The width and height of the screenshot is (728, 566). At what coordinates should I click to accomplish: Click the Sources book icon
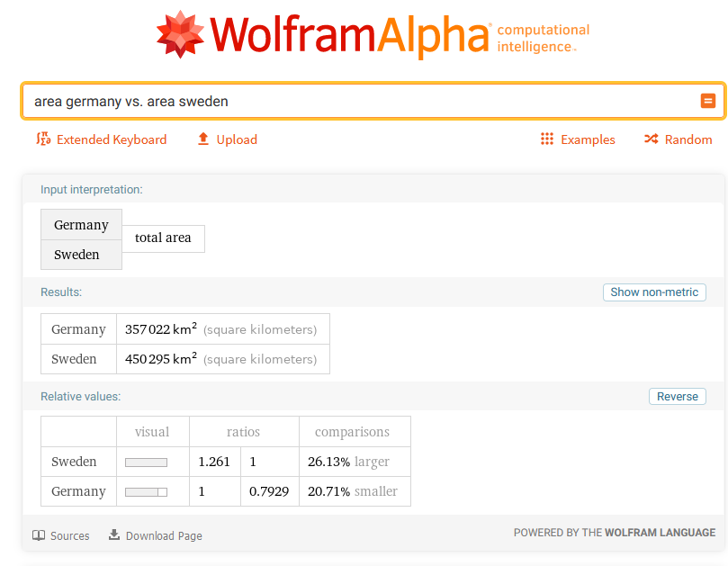pyautogui.click(x=39, y=535)
